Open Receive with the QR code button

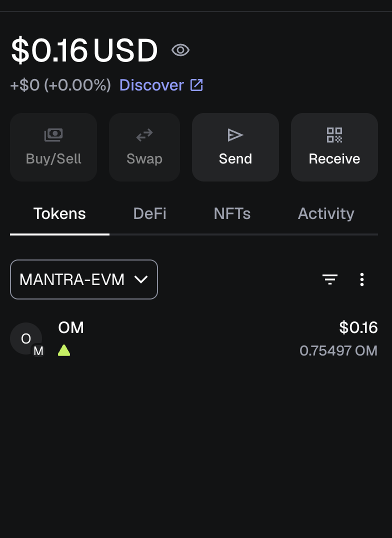334,147
